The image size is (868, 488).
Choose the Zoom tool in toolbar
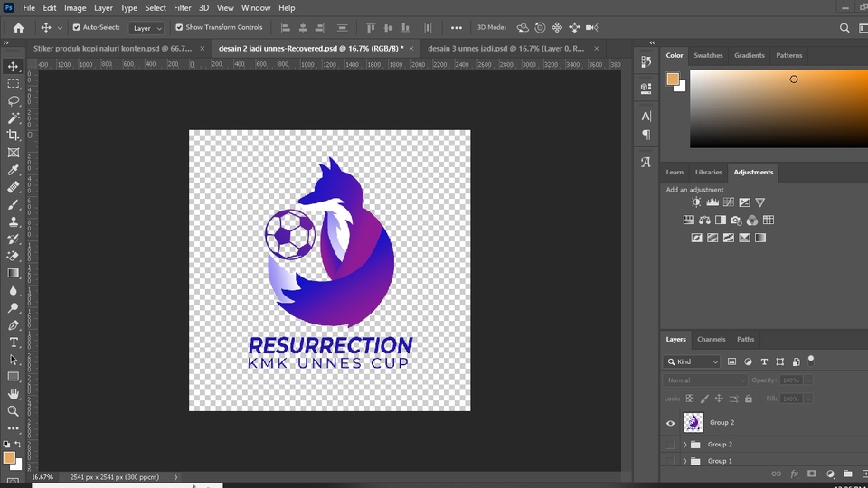(x=14, y=411)
